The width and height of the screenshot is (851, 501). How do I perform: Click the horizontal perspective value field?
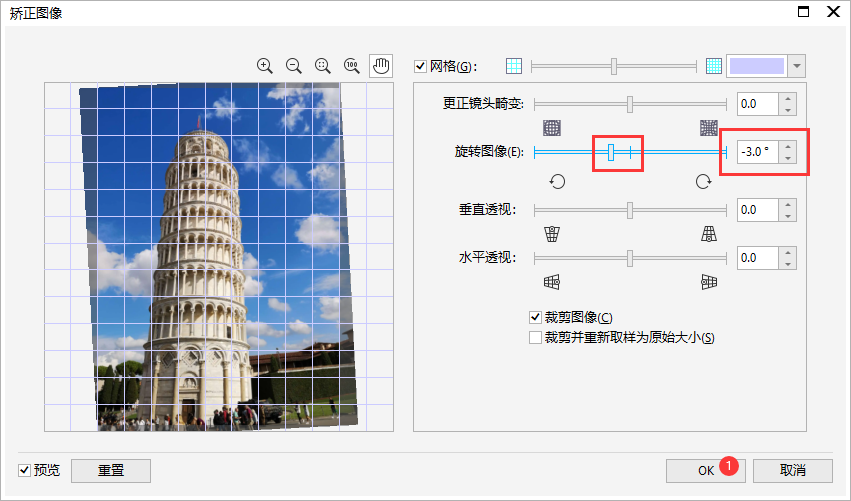click(758, 257)
